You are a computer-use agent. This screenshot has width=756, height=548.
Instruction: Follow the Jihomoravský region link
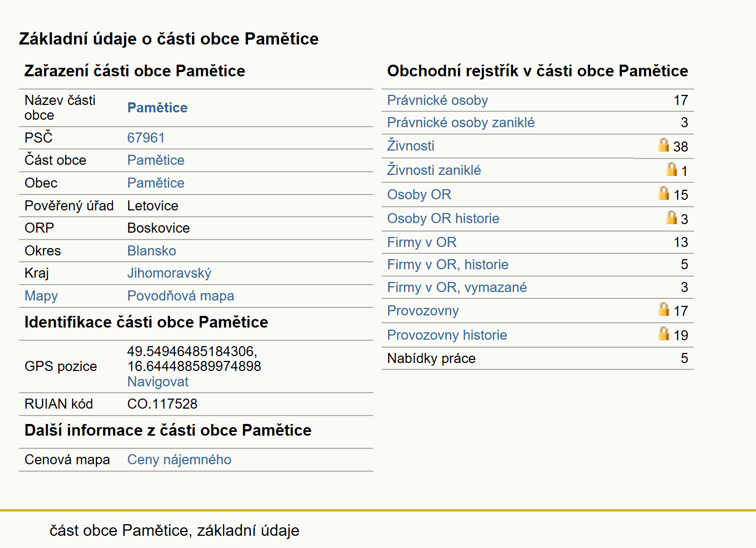coord(169,273)
